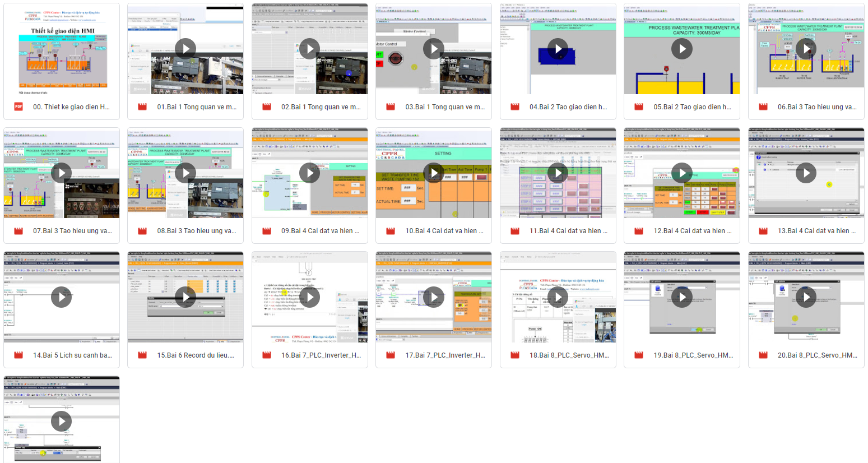868x463 pixels.
Task: Open the 00. Thiet ke giao dien PDF thumbnail
Action: click(62, 49)
